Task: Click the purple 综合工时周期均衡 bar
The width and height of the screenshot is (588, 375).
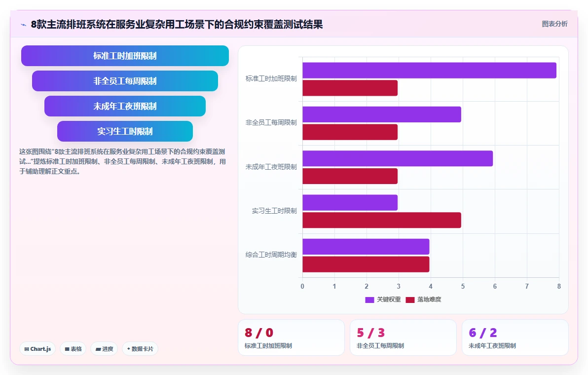Action: click(366, 247)
